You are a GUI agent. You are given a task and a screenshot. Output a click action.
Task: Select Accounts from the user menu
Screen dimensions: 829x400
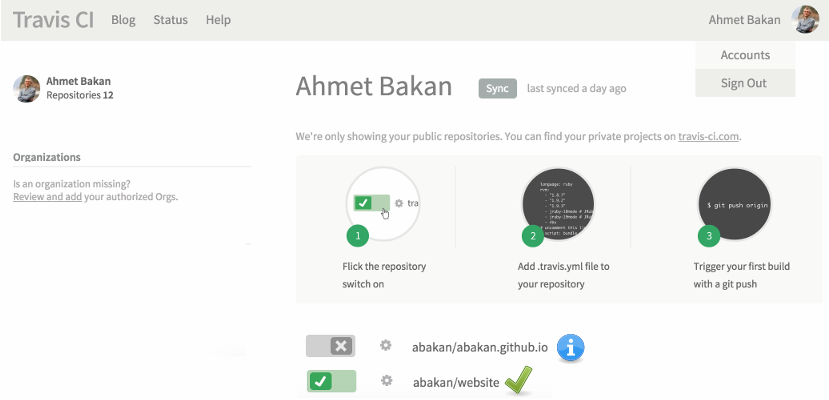(745, 55)
